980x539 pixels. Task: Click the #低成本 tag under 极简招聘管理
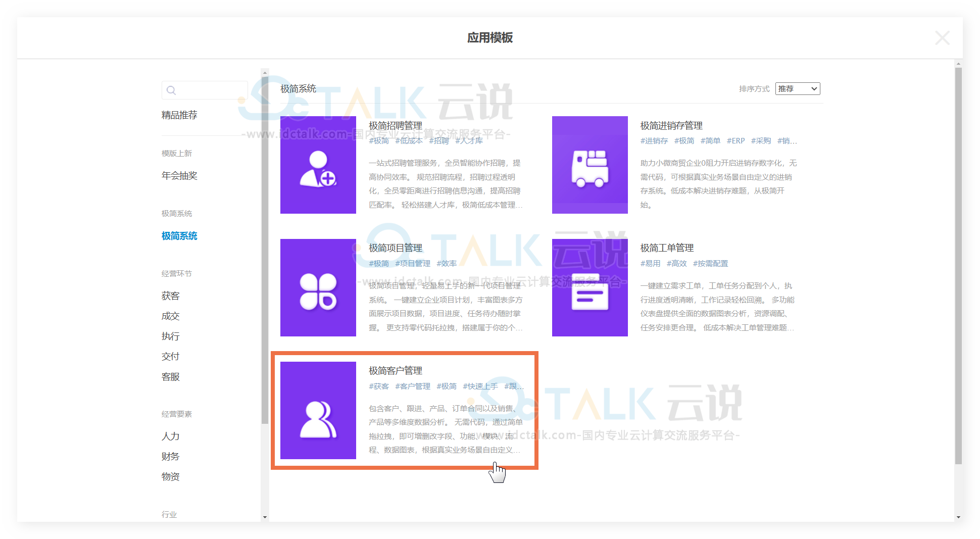click(x=409, y=141)
